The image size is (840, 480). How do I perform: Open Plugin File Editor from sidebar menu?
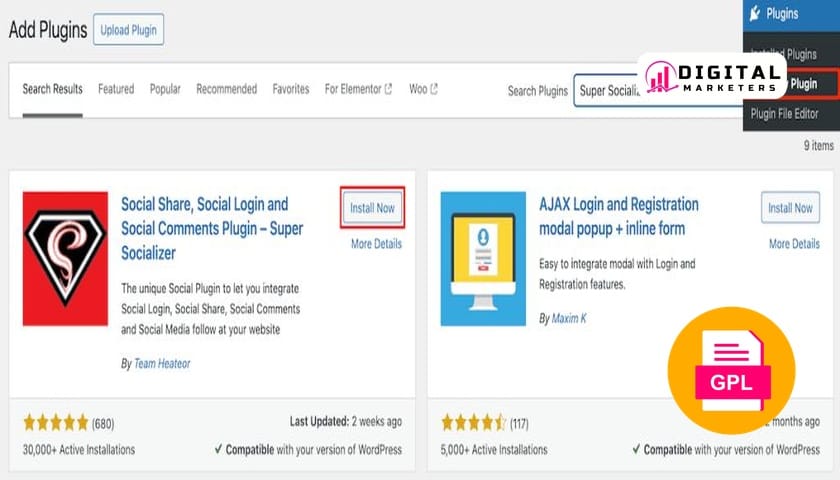click(x=784, y=113)
